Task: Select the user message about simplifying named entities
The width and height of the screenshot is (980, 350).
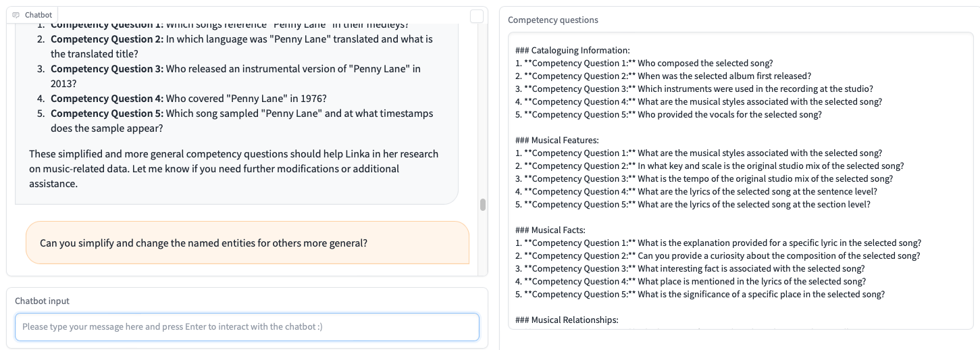Action: click(203, 243)
